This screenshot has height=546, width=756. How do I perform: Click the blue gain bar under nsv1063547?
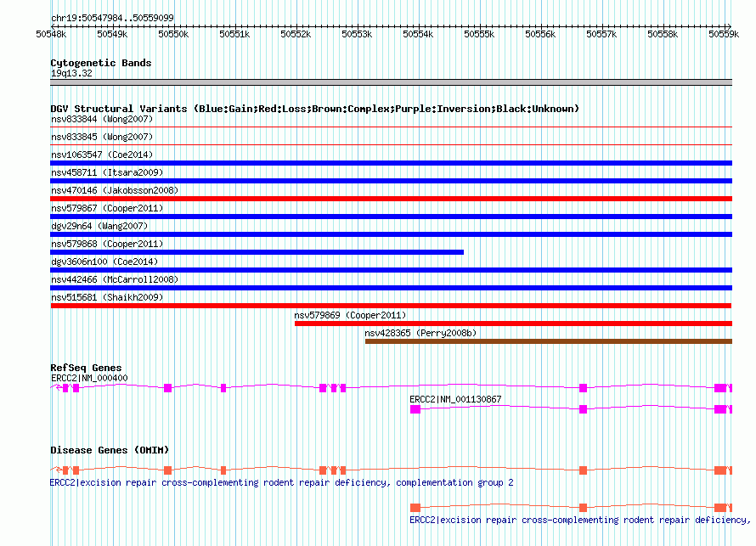[x=391, y=163]
